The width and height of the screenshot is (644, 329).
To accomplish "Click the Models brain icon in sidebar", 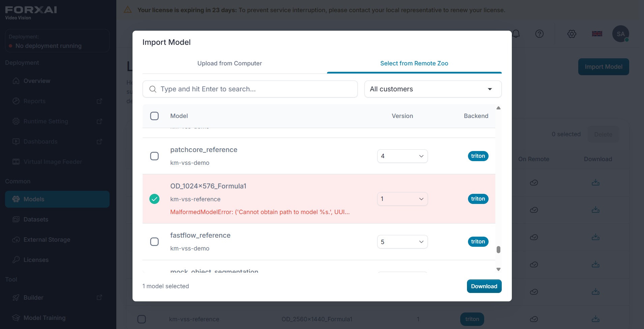I will [16, 199].
